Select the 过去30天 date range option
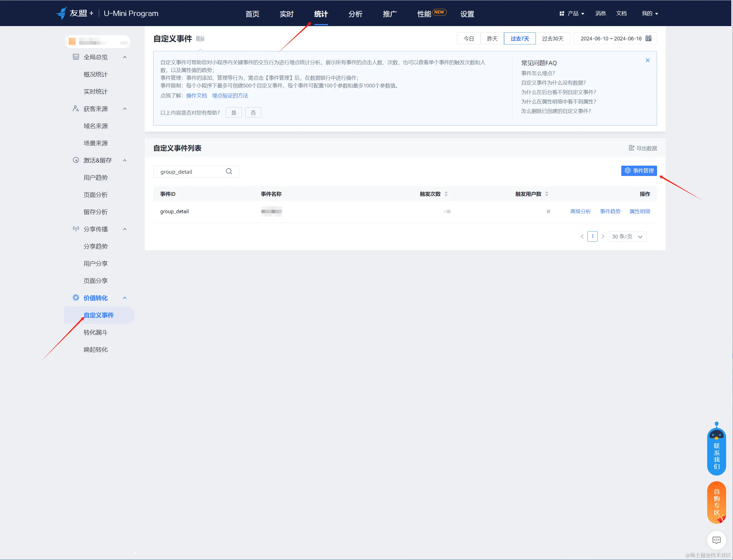 (552, 39)
